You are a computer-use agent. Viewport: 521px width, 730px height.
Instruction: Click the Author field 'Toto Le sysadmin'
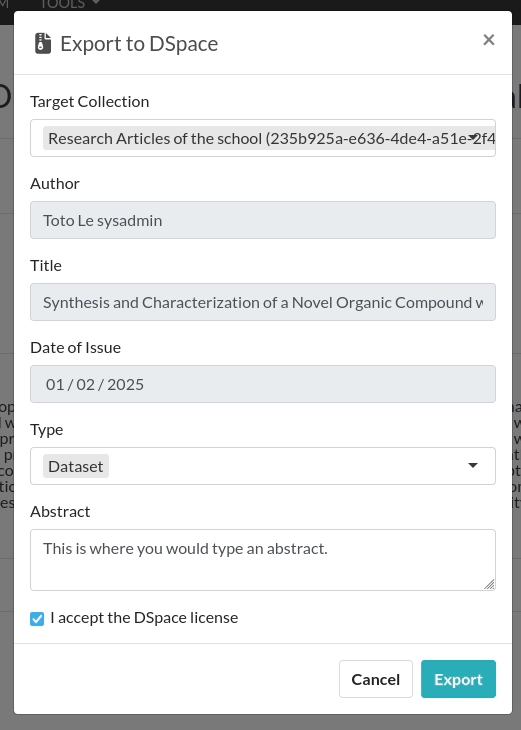[x=263, y=220]
